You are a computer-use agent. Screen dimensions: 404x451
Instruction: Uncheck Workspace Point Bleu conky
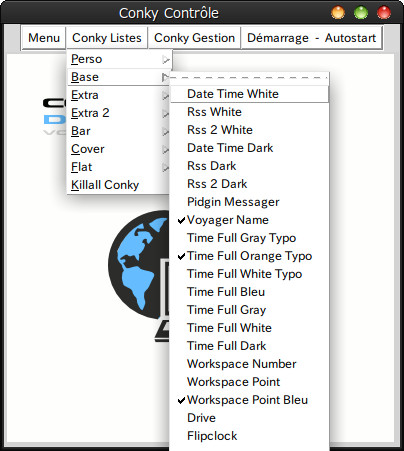[249, 400]
